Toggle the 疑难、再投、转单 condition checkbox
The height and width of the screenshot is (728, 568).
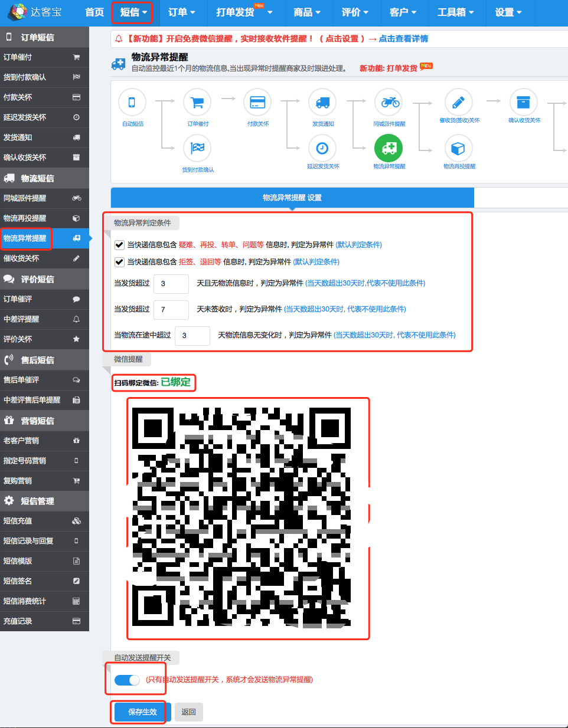[x=119, y=245]
